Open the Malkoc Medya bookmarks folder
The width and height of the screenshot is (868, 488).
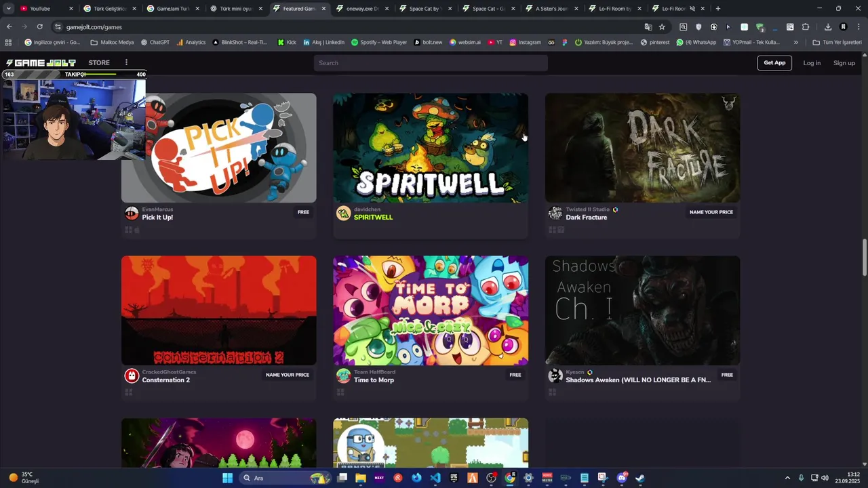pyautogui.click(x=112, y=42)
